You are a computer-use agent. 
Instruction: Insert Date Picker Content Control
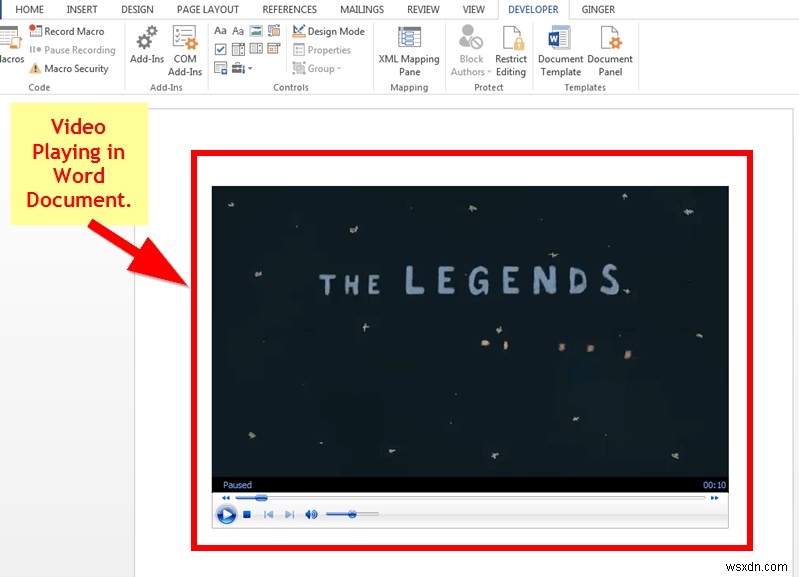pyautogui.click(x=274, y=49)
